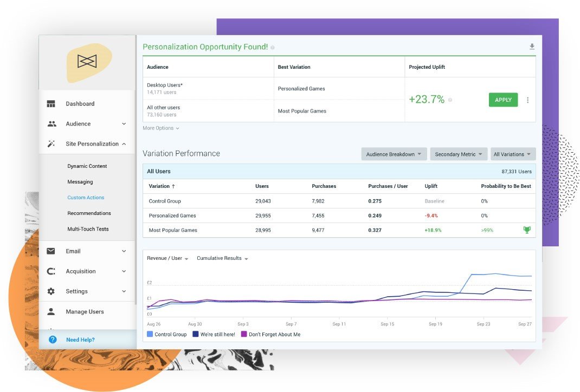The width and height of the screenshot is (580, 392).
Task: Open the three-dot menu beside Apply
Action: coord(527,100)
